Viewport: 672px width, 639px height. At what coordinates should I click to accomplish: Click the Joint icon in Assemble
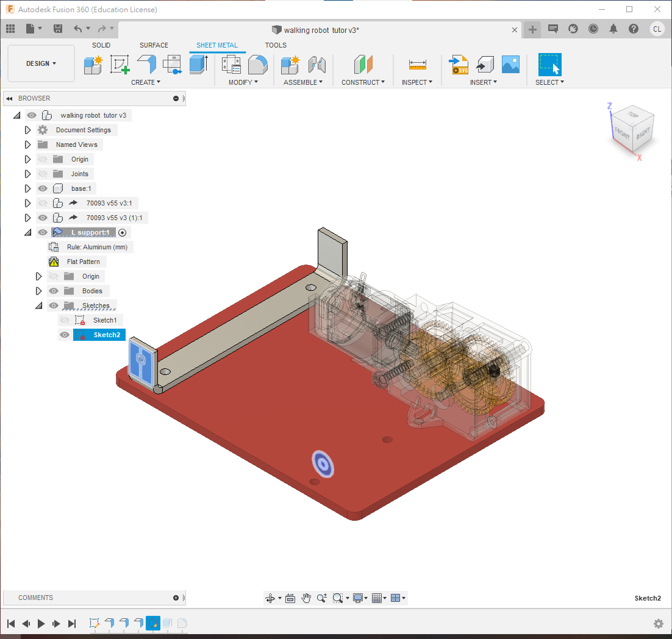316,63
